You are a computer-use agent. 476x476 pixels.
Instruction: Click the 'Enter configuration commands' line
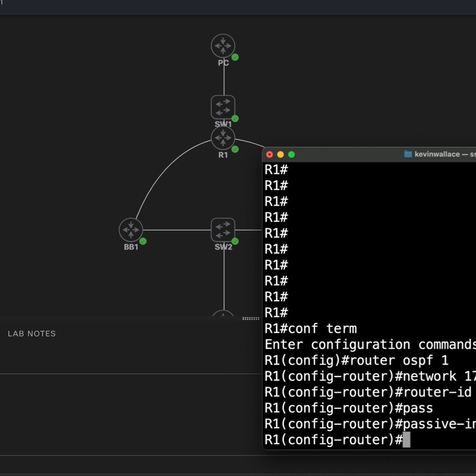click(370, 345)
